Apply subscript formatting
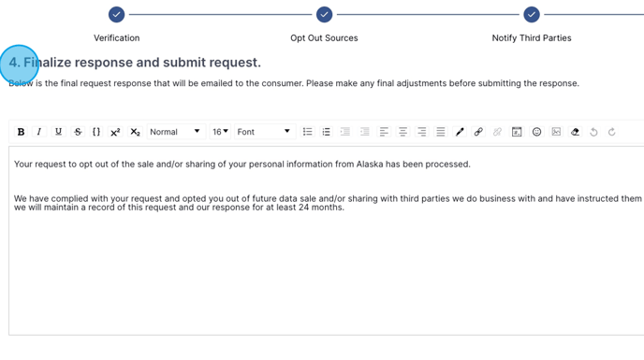 (x=135, y=132)
